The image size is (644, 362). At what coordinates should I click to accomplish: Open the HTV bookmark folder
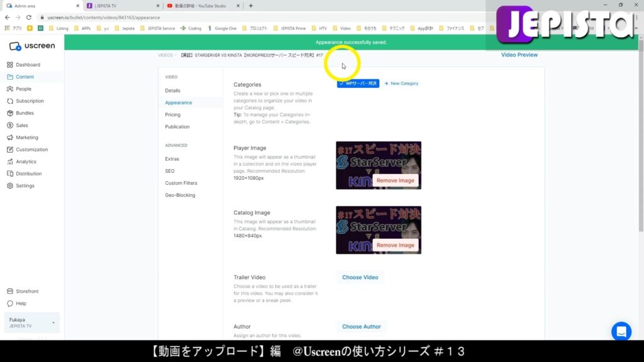tap(319, 28)
